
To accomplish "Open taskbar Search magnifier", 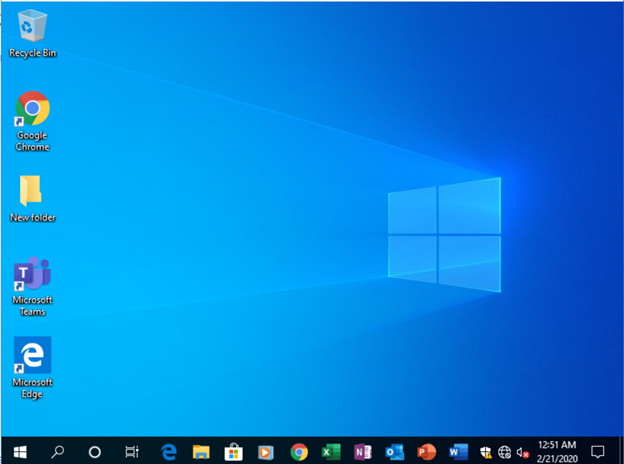I will point(58,452).
